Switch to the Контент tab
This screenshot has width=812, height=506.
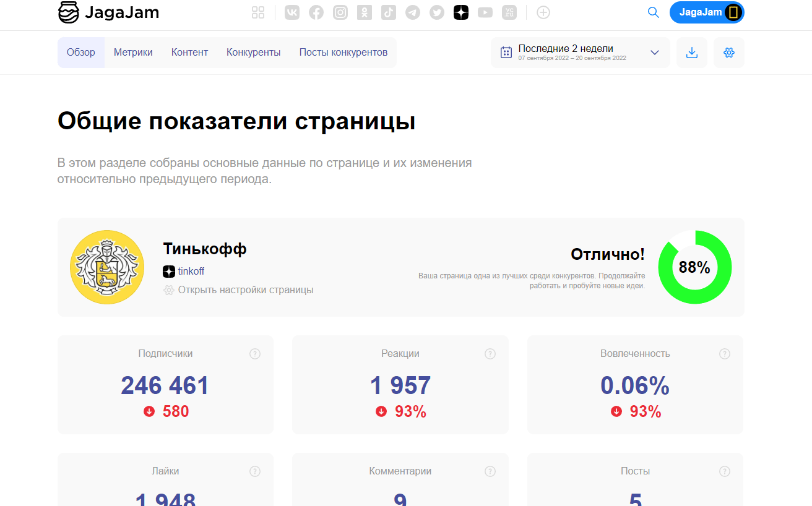click(x=189, y=53)
